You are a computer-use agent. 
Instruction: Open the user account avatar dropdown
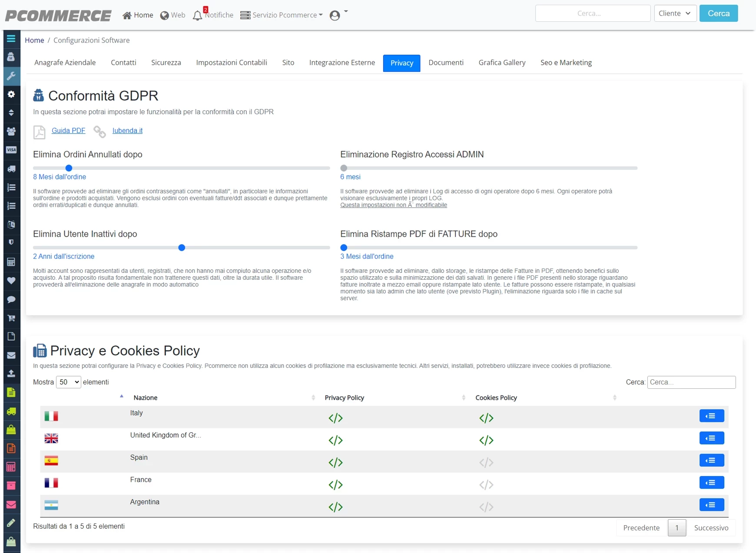(338, 15)
